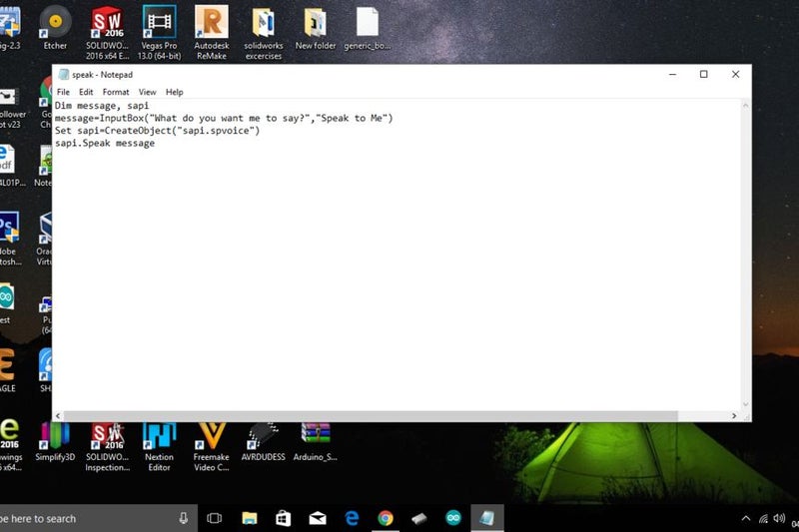Select the SOLIDWORKS 2016 x64 desktop icon
The width and height of the screenshot is (799, 532).
pos(107,33)
